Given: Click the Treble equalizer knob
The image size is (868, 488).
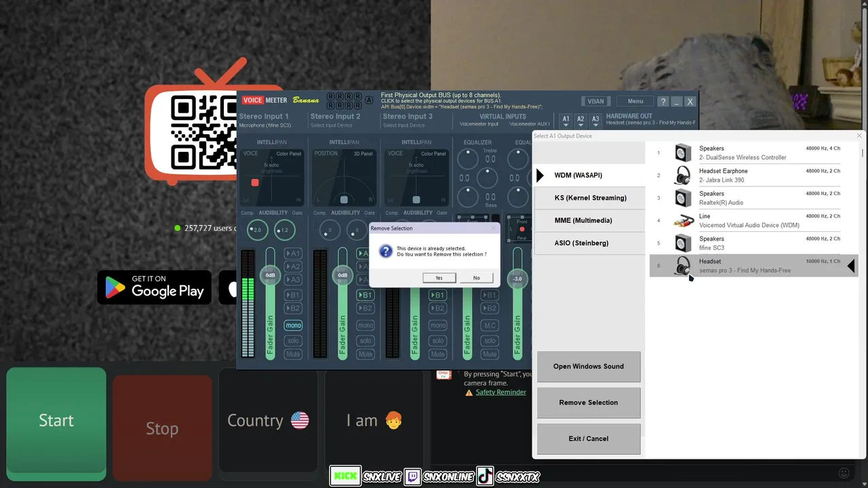Looking at the screenshot, I should [x=467, y=159].
